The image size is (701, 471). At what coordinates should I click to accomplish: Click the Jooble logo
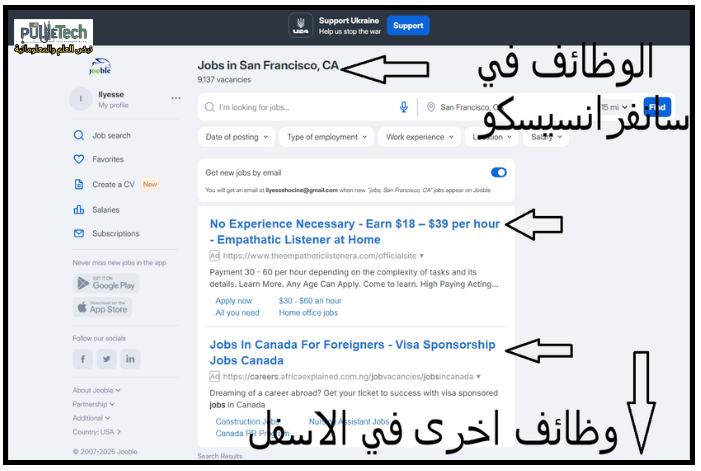(x=100, y=66)
